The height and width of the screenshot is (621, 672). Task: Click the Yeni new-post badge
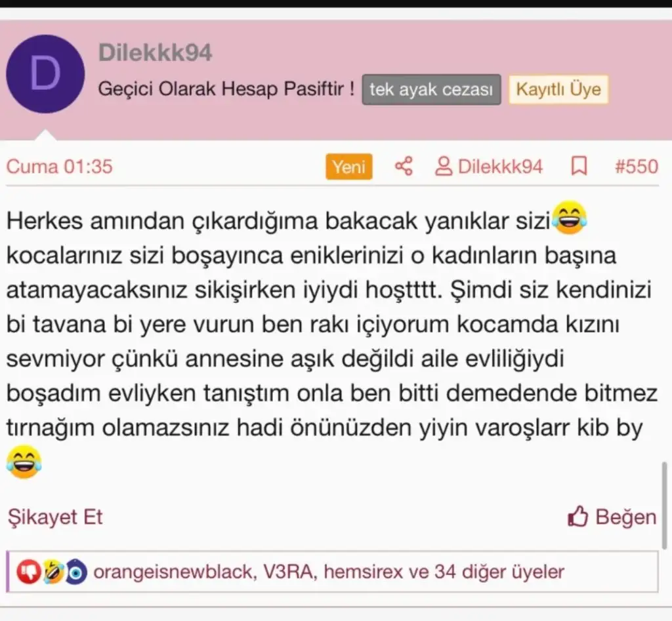click(349, 167)
